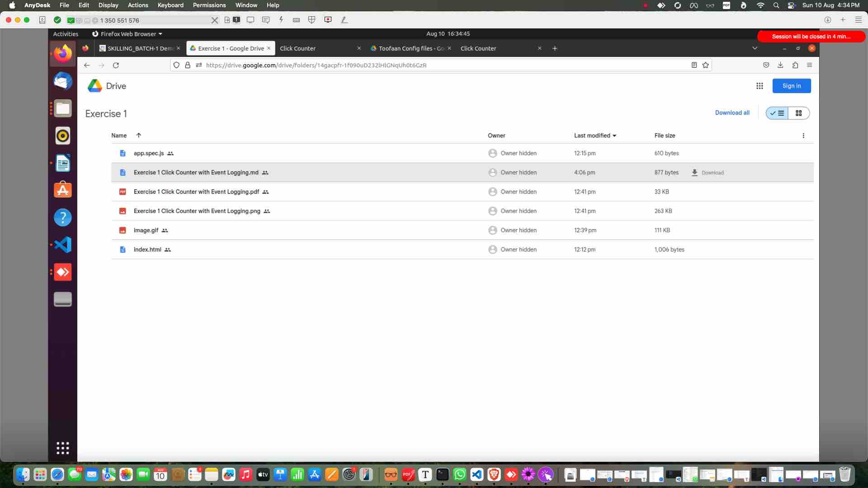Launch Visual Studio Code from the sidebar
Screen dimensions: 868x488
[63, 244]
